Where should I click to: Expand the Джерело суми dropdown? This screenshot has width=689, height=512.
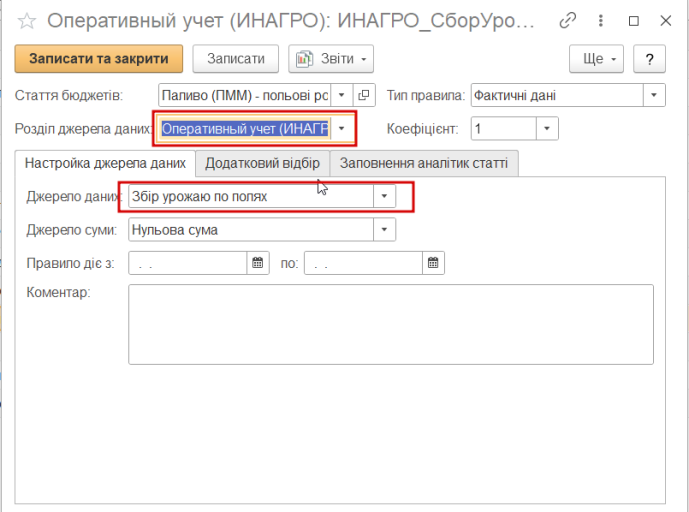(384, 229)
